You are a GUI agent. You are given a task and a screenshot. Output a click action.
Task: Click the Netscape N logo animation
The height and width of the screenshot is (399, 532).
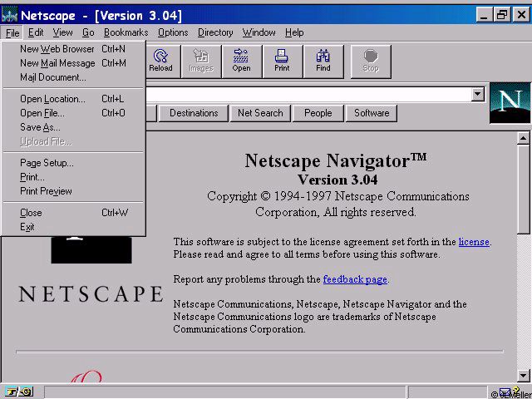click(510, 103)
